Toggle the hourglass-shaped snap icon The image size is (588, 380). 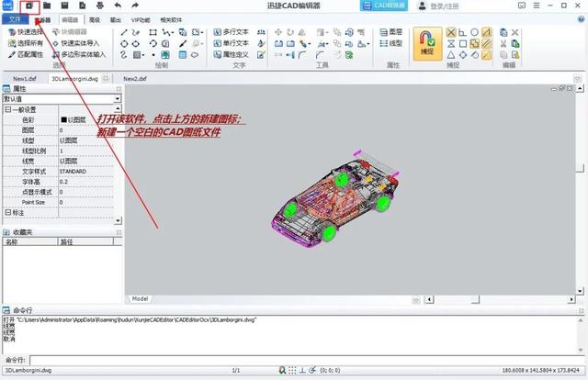pos(451,44)
